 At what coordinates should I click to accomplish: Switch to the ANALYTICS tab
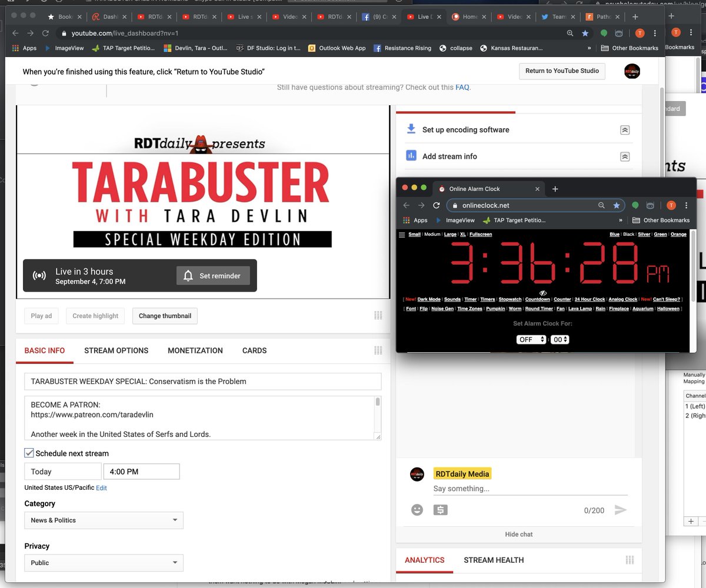(x=425, y=560)
